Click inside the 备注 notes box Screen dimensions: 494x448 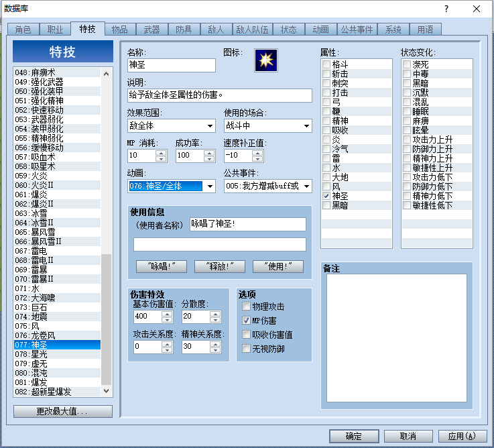click(x=397, y=338)
